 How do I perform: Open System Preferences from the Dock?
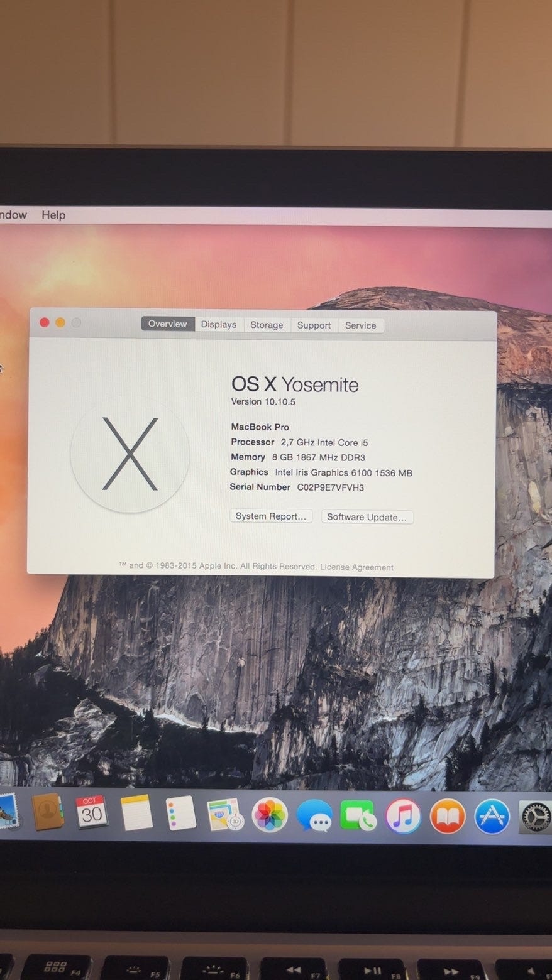535,817
